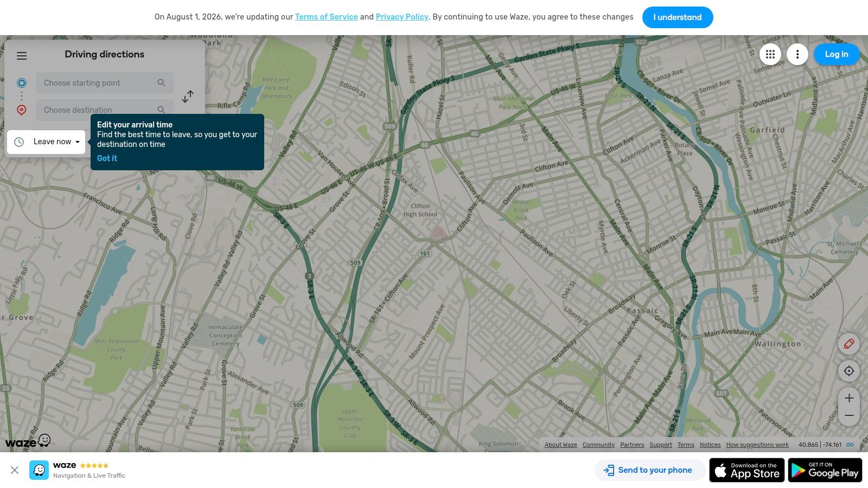Click the Main Memorial Park North label
Viewport: 868px width, 488px height.
[513, 102]
